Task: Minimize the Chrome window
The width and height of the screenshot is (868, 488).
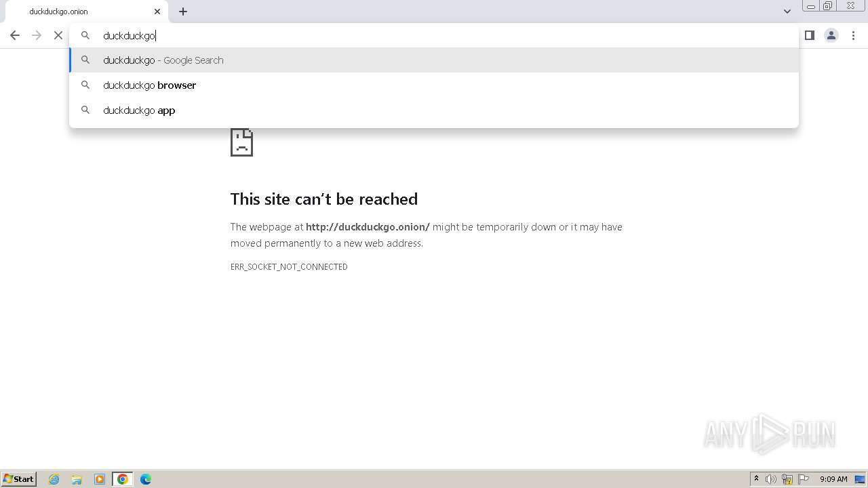Action: click(810, 6)
